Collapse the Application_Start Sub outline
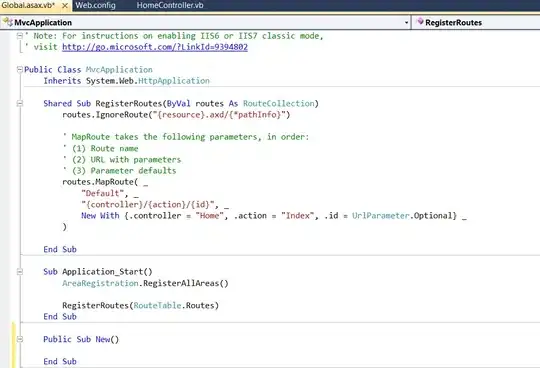The height and width of the screenshot is (368, 540). point(20,272)
